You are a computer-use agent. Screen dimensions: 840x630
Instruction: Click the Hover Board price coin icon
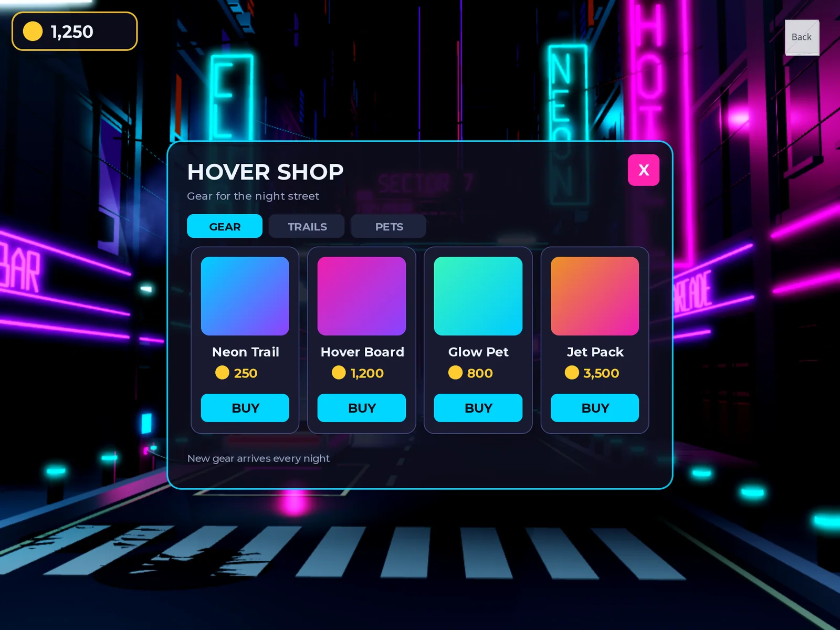coord(339,372)
